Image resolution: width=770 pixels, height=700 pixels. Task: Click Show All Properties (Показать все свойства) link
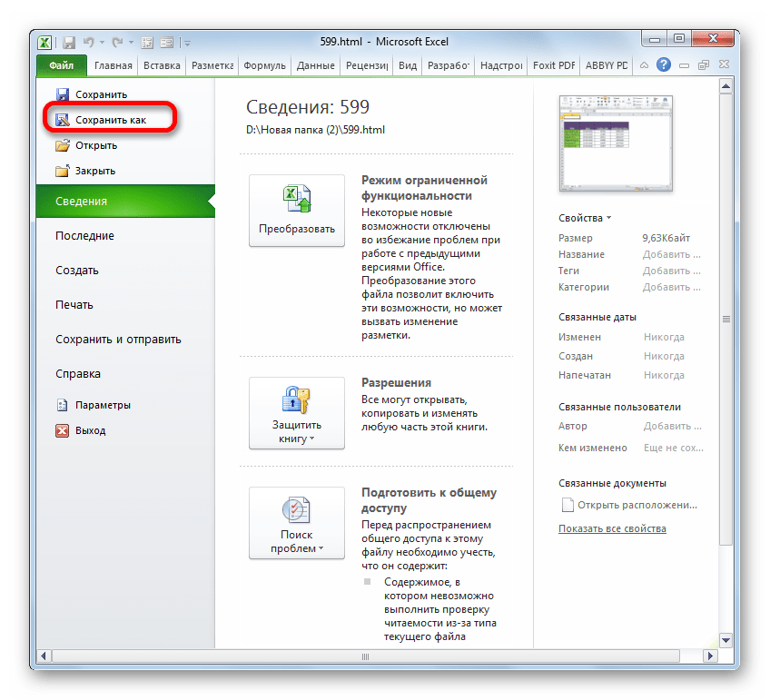pos(612,528)
